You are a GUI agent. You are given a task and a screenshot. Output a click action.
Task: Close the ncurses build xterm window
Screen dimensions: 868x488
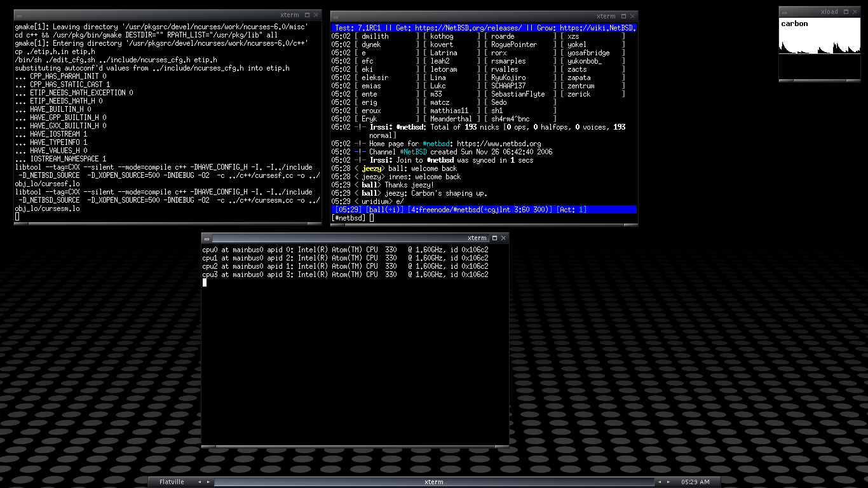click(316, 15)
